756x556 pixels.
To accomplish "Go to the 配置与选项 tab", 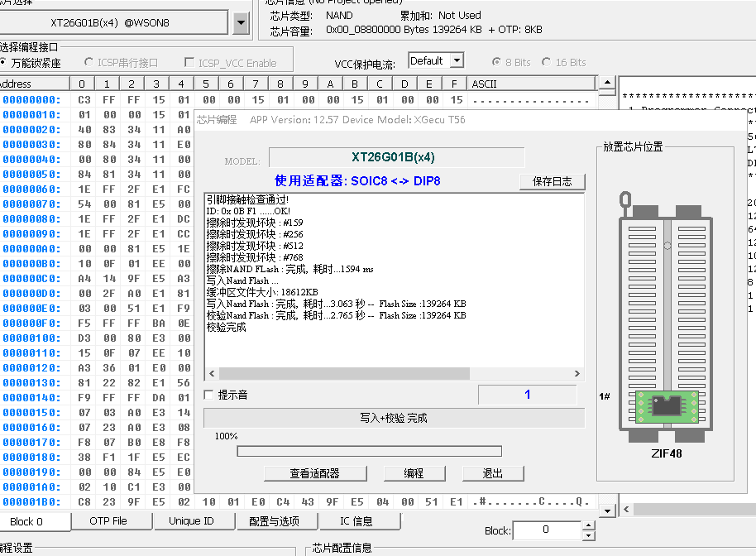I will tap(273, 521).
